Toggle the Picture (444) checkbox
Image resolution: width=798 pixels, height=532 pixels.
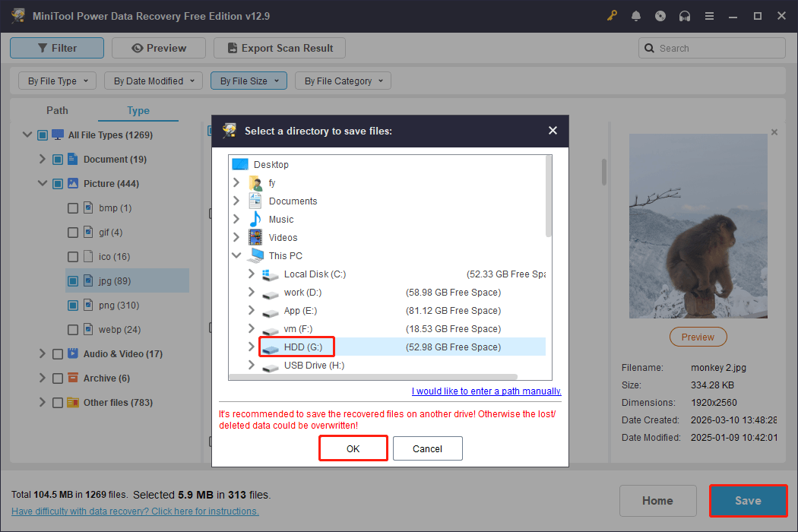click(58, 184)
